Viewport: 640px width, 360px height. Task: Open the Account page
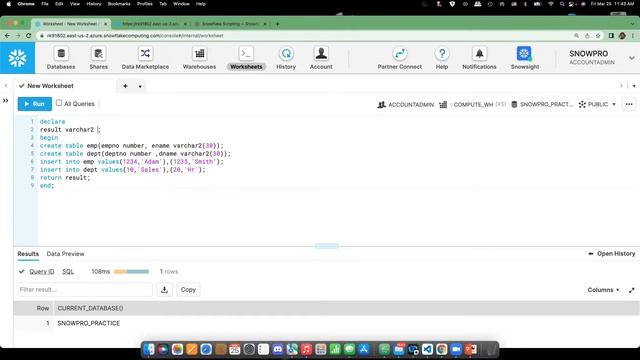click(x=321, y=58)
